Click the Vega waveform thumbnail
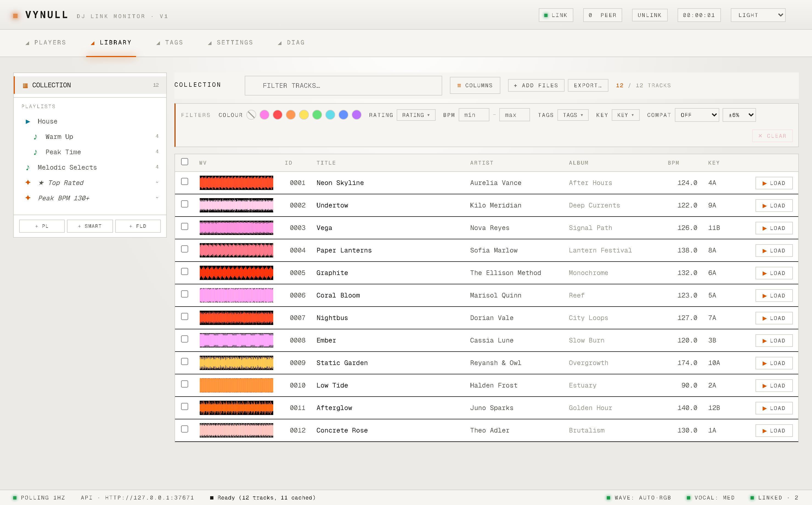The image size is (812, 505). [236, 228]
